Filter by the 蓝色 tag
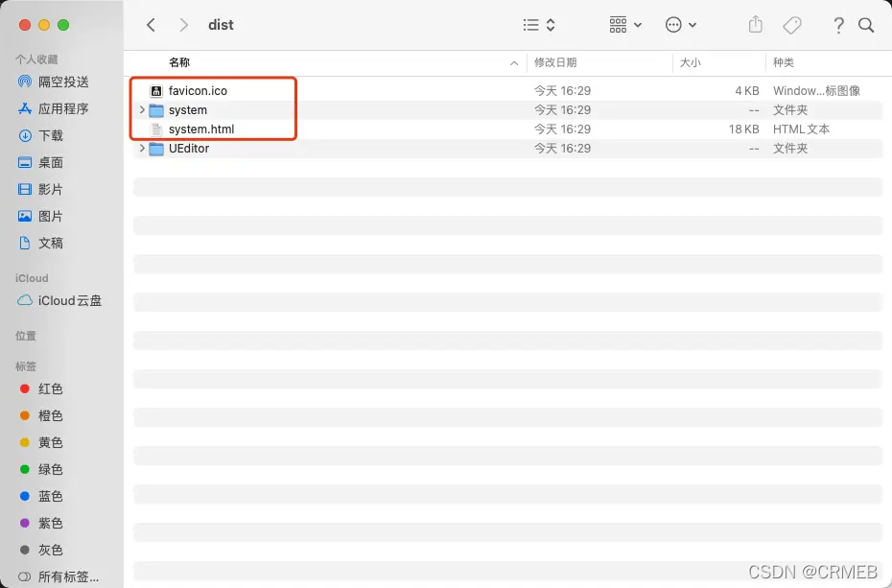This screenshot has width=892, height=588. click(41, 497)
